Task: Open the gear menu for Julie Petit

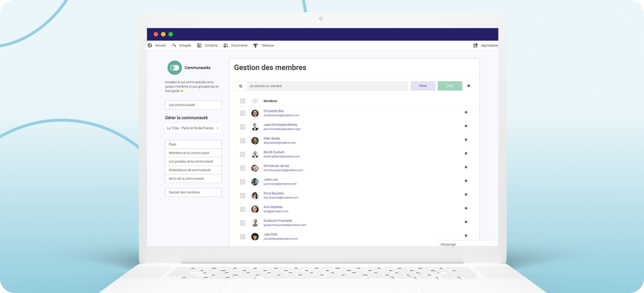Action: pos(466,235)
